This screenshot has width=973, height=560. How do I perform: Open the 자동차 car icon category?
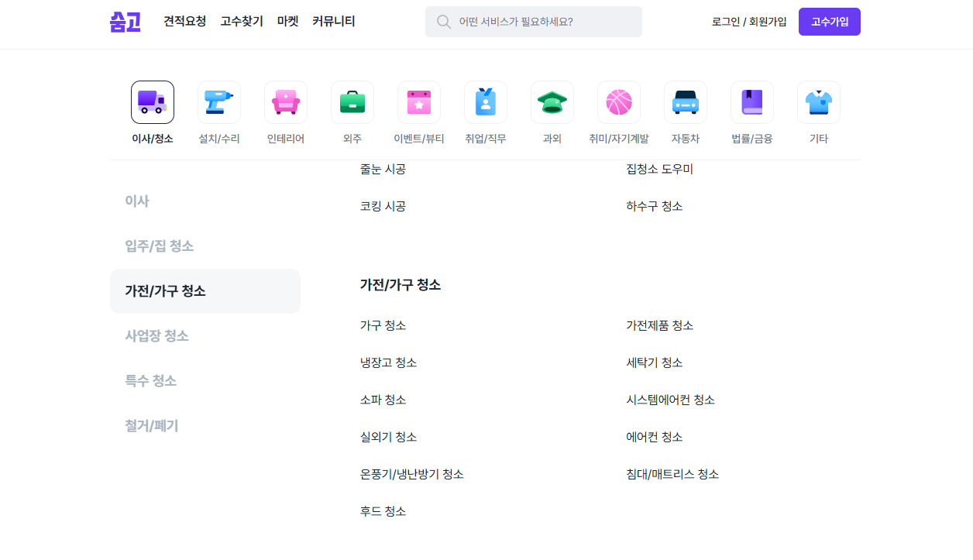(685, 101)
